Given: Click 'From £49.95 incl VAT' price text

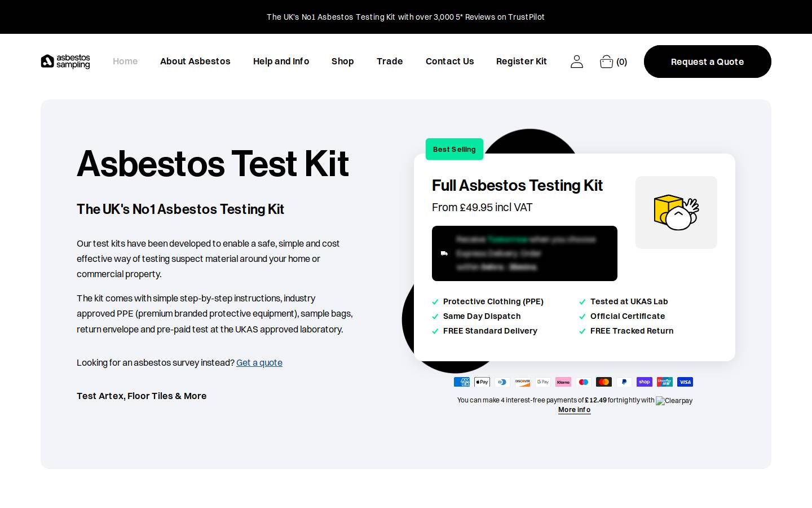Looking at the screenshot, I should (482, 207).
